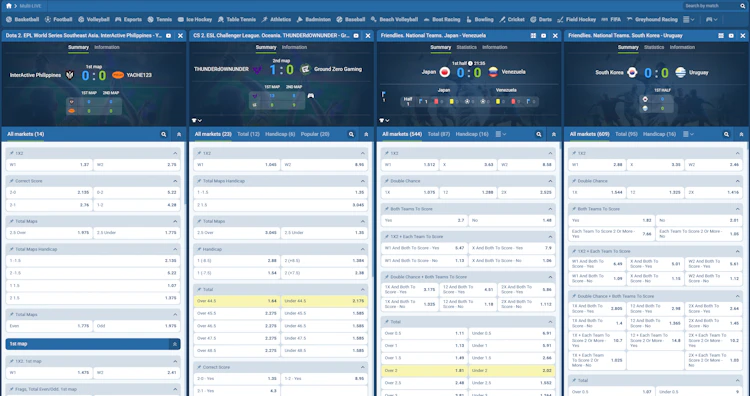
Task: Collapse all markets in South Korea - Uruguay panel
Action: (x=741, y=135)
